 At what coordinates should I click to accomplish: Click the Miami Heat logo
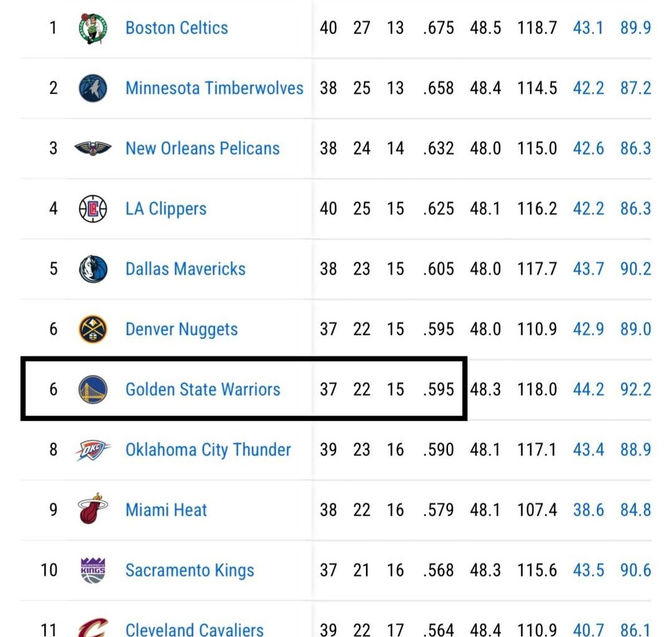point(92,509)
